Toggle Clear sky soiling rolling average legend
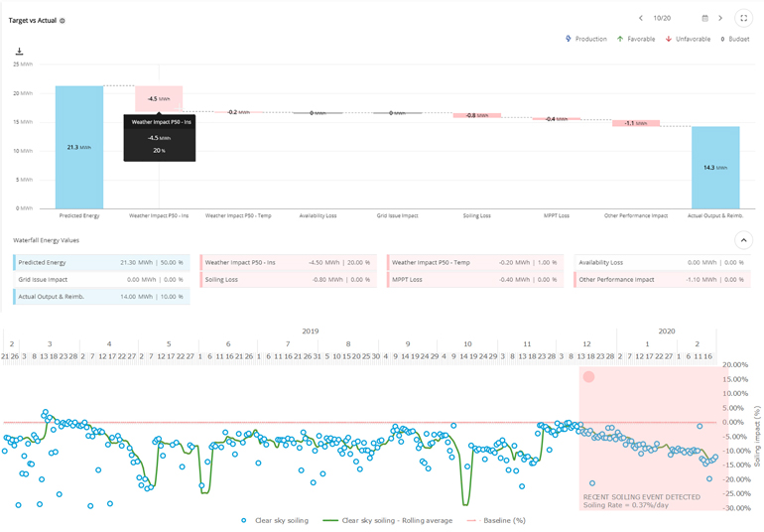 point(394,520)
